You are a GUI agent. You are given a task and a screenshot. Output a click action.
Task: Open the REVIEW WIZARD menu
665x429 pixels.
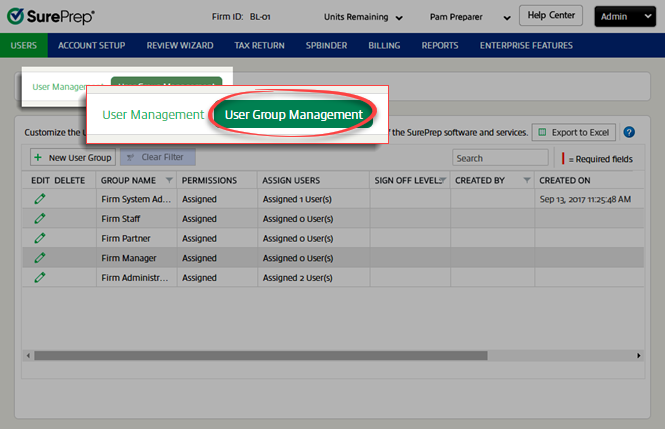[x=180, y=45]
